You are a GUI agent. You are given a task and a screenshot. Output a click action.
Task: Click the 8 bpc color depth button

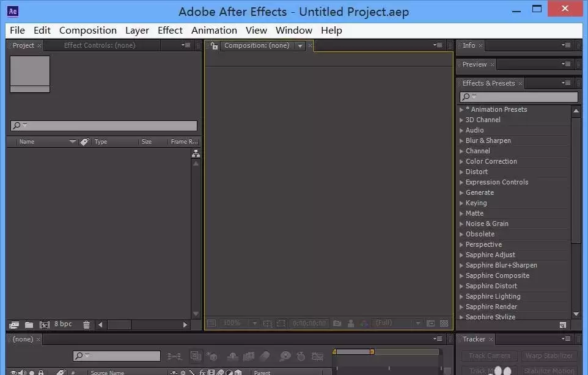coord(63,324)
